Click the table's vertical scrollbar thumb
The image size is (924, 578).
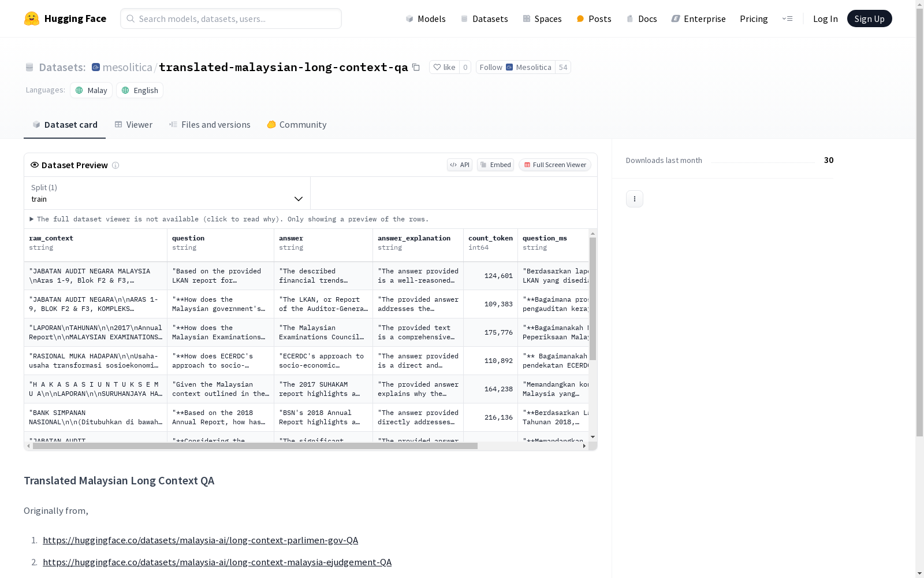(x=593, y=298)
